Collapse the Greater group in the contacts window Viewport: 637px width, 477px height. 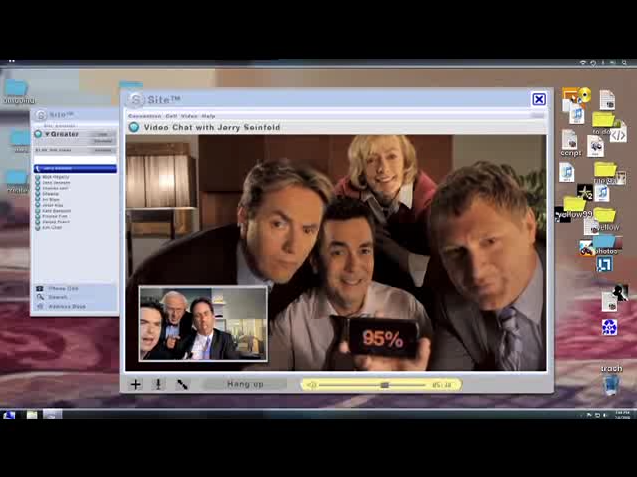[x=48, y=134]
